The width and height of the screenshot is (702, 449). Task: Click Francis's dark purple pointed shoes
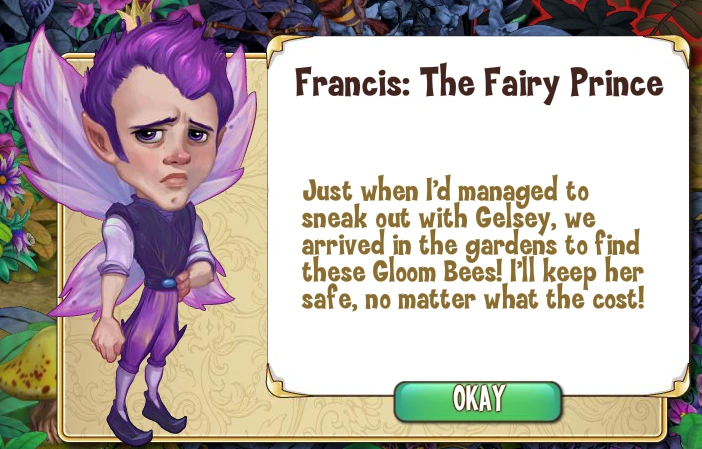pyautogui.click(x=146, y=418)
